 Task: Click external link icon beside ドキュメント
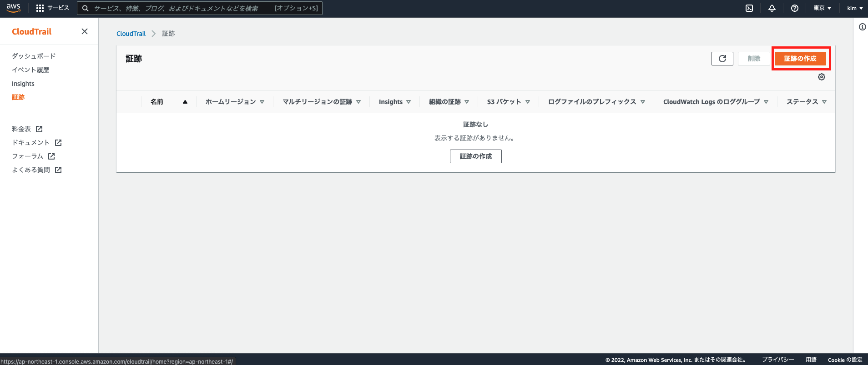58,143
